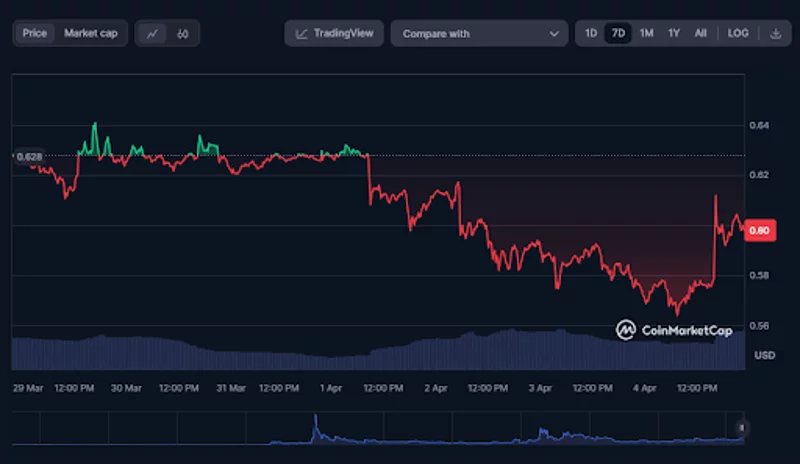Switch to the candlestick chart icon
Viewport: 800px width, 464px height.
[x=182, y=33]
